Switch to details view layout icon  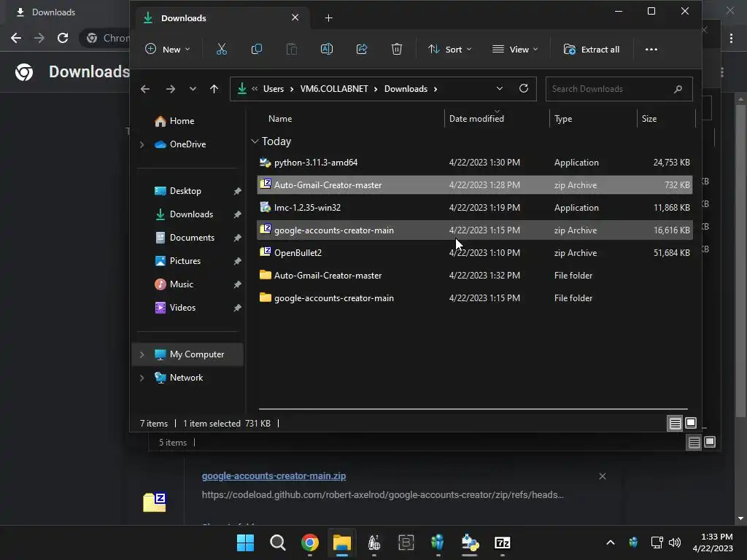coord(675,423)
